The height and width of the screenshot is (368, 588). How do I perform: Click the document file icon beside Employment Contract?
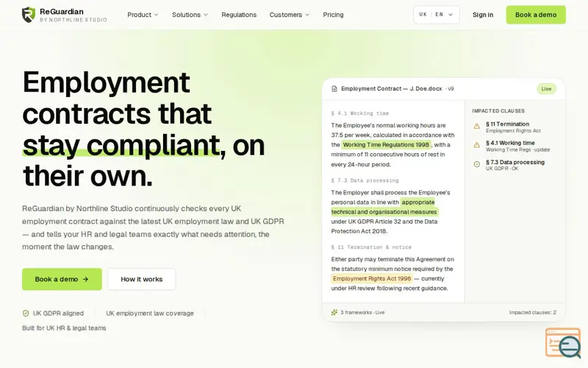pyautogui.click(x=334, y=89)
